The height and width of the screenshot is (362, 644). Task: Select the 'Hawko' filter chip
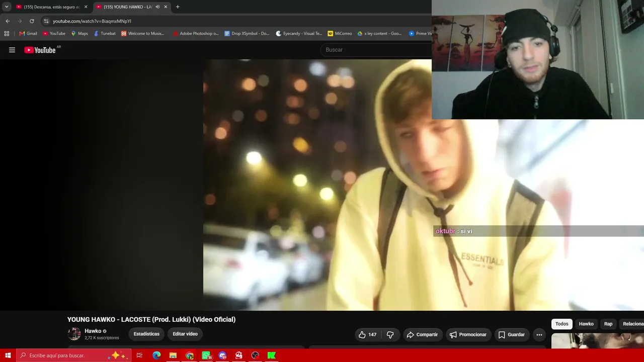586,324
